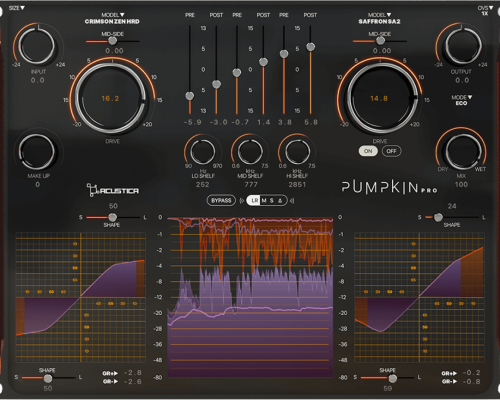Click the 777 mid shelf value
The image size is (500, 400).
pyautogui.click(x=251, y=184)
